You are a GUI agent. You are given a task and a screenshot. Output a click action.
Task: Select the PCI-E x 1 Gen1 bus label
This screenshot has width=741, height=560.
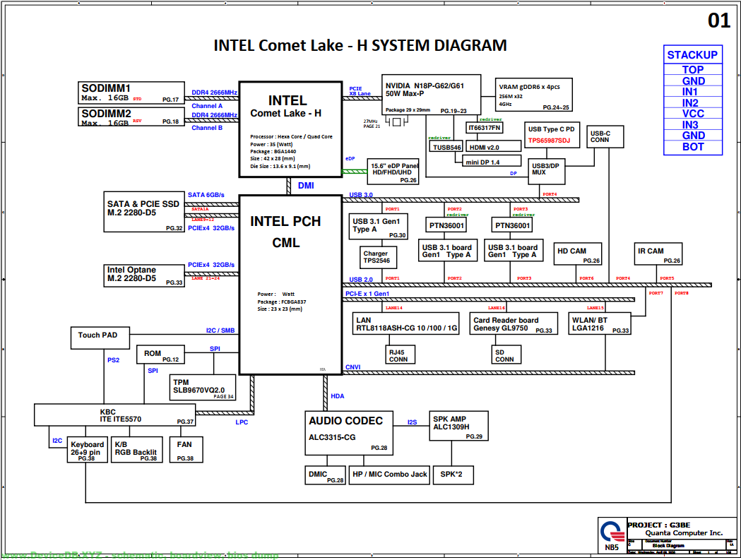tap(367, 294)
